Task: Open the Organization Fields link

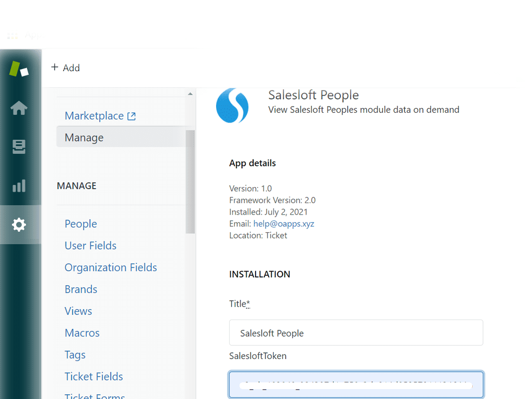Action: coord(111,268)
